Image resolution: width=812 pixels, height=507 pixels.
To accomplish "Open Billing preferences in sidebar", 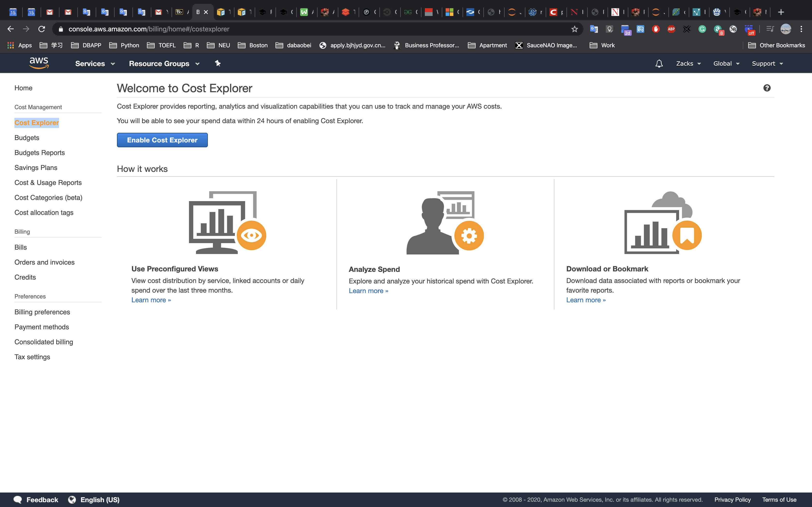I will tap(42, 312).
